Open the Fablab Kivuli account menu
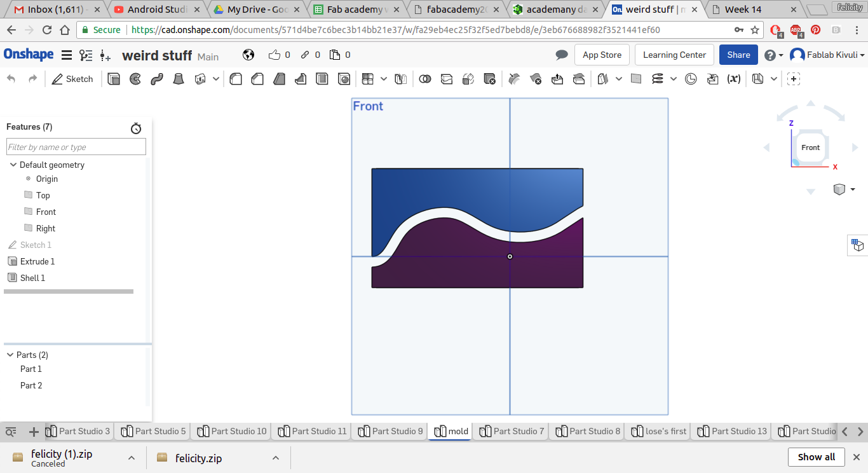 (827, 55)
